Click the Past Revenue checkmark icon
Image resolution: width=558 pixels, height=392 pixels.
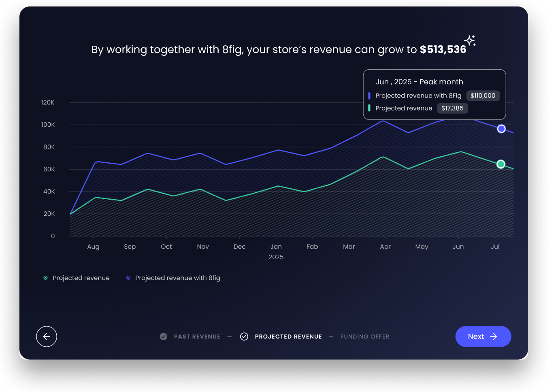164,337
